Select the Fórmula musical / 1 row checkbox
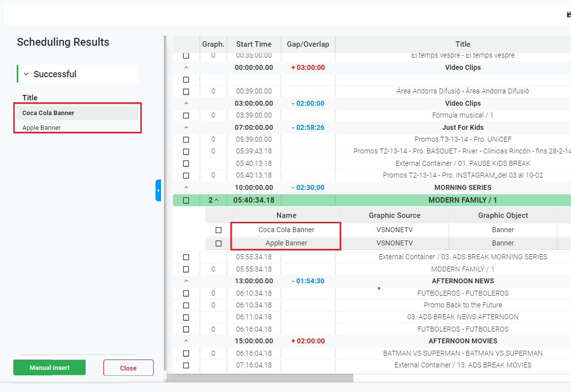This screenshot has width=571, height=392. [186, 116]
